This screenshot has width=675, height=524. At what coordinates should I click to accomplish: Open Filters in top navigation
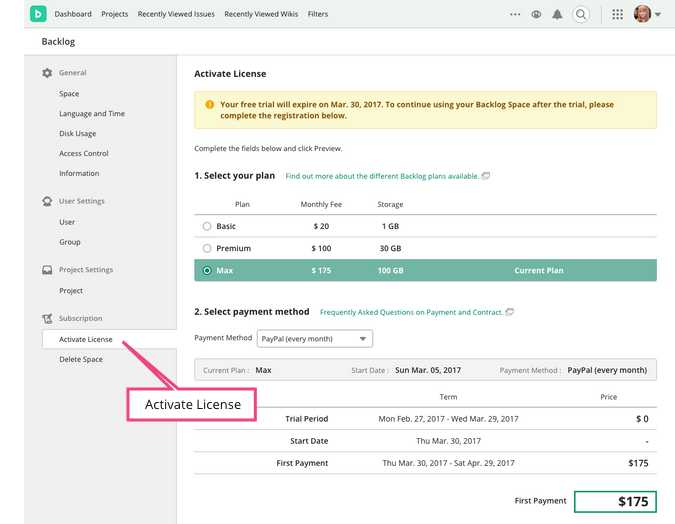click(x=318, y=14)
